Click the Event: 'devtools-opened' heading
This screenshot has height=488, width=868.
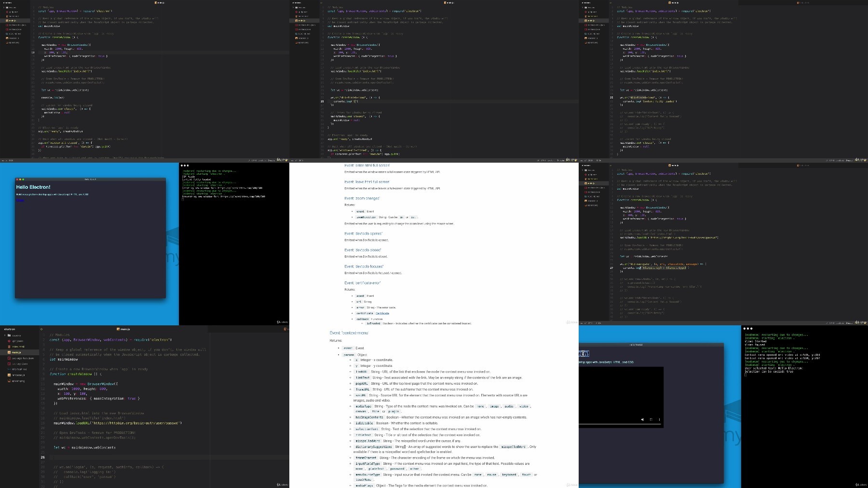(x=363, y=234)
